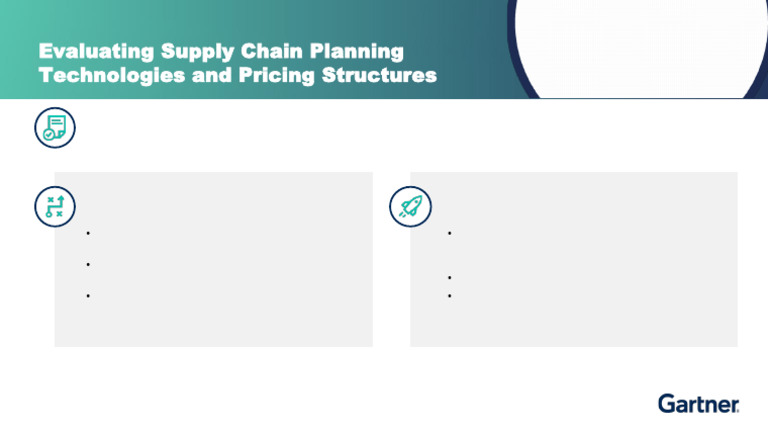Click the word "and" in the title
This screenshot has width=768, height=433.
click(x=212, y=75)
